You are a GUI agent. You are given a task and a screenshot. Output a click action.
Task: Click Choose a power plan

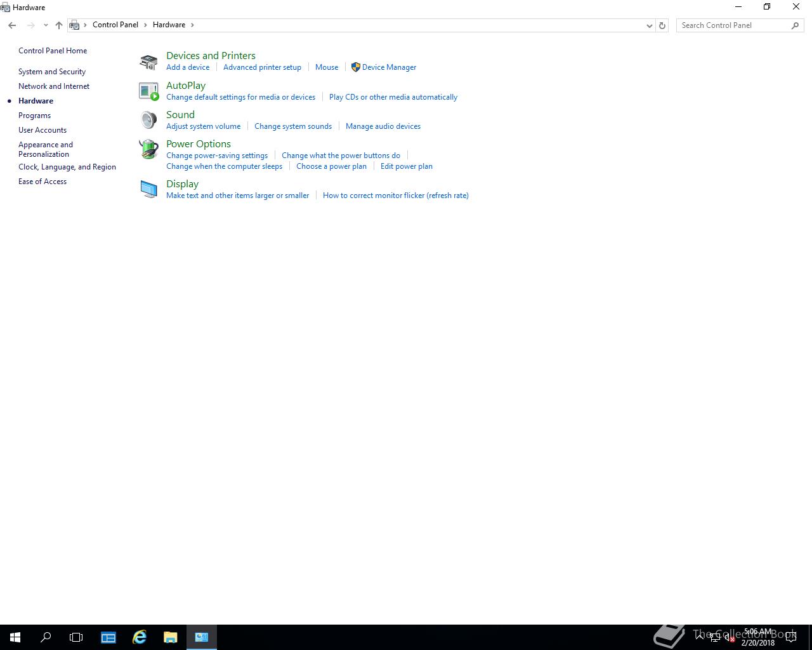tap(331, 166)
